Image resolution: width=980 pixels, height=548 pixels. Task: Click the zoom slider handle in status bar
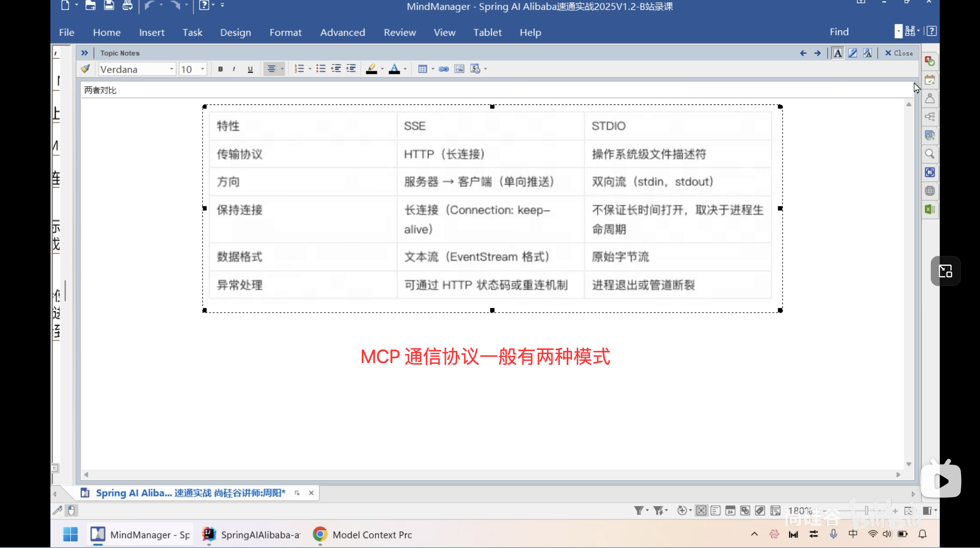point(866,510)
